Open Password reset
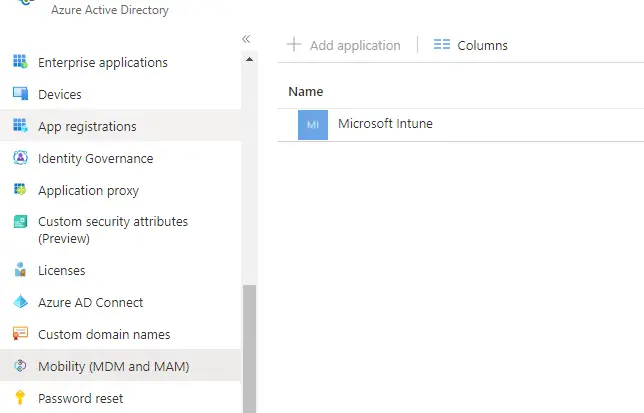The height and width of the screenshot is (413, 644). pyautogui.click(x=120, y=398)
